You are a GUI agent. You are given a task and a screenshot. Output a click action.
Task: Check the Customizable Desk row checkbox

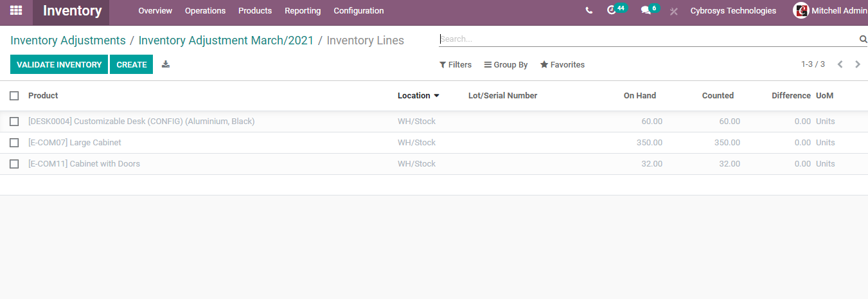14,122
